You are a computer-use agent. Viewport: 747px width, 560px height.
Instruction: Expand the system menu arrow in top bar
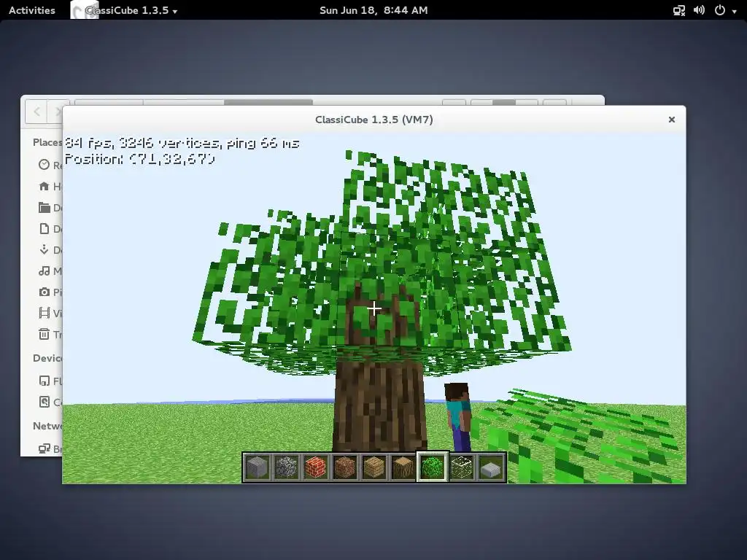pyautogui.click(x=734, y=11)
